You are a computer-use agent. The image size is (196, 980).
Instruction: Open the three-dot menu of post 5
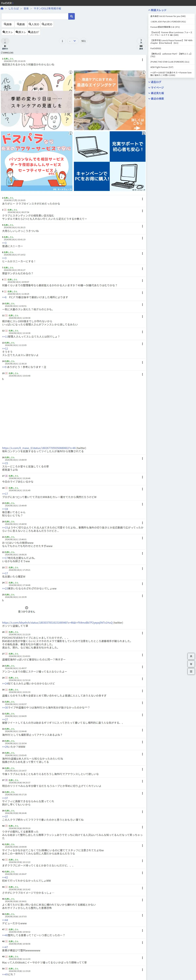tap(142, 238)
